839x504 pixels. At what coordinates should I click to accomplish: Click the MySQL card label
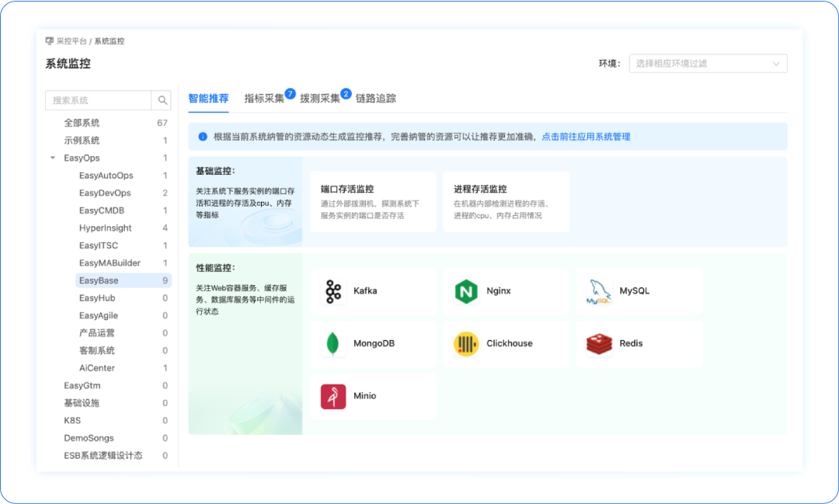[634, 290]
